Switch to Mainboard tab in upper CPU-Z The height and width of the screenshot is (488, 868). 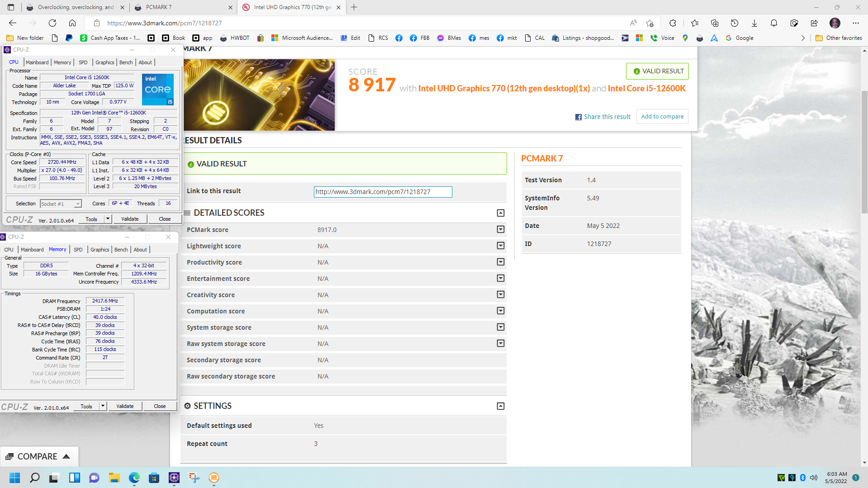pos(37,62)
